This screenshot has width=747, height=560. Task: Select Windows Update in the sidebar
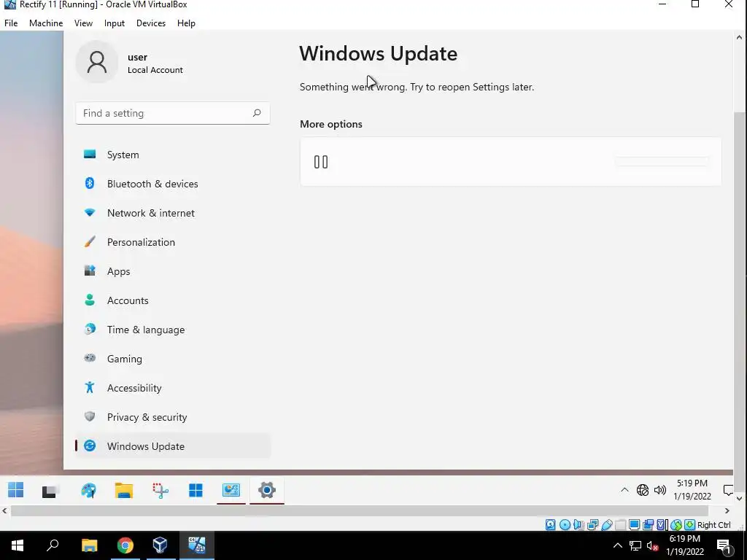(173, 446)
